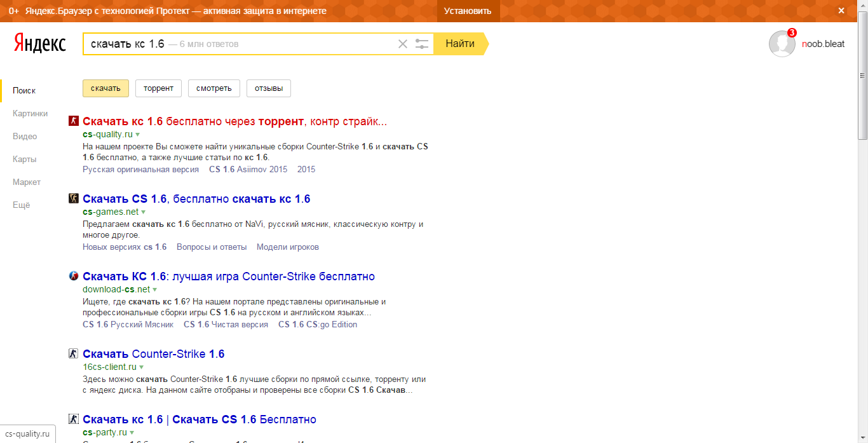Click favicon of cs-games.net result
The image size is (868, 443).
pyautogui.click(x=73, y=198)
